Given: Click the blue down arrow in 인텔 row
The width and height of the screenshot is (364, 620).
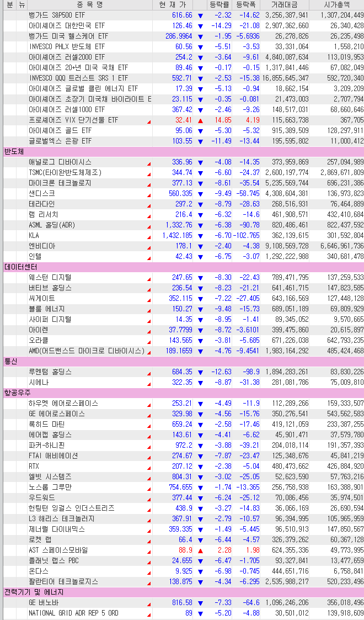Looking at the screenshot, I should click(x=200, y=257).
